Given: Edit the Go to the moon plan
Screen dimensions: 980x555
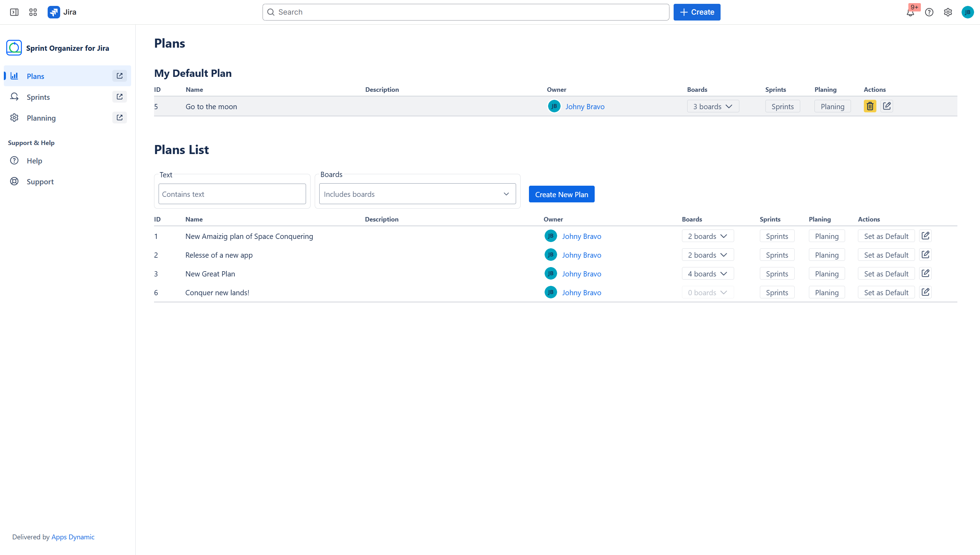Looking at the screenshot, I should point(886,106).
